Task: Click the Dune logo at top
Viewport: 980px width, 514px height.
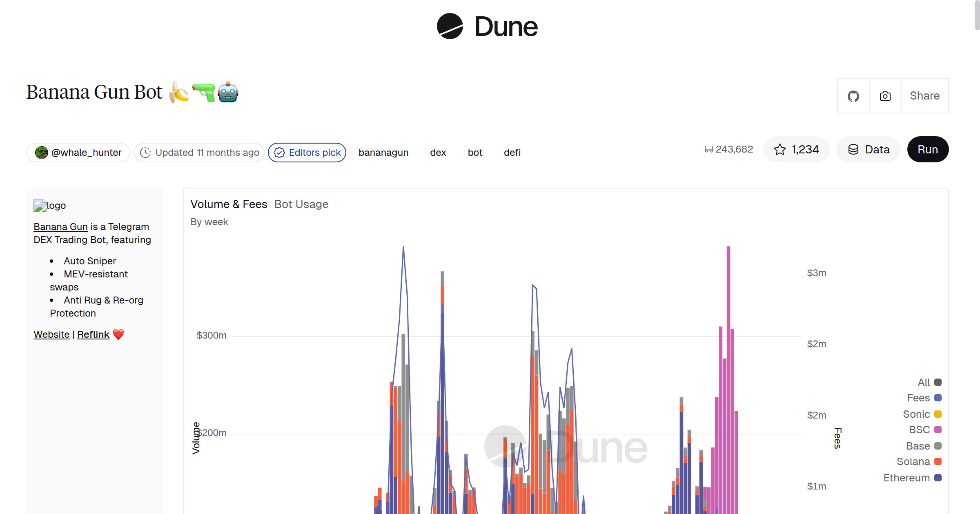Action: point(487,27)
